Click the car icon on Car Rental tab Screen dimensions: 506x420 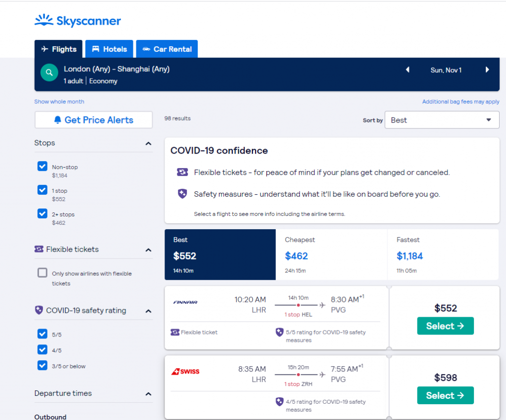pyautogui.click(x=146, y=49)
